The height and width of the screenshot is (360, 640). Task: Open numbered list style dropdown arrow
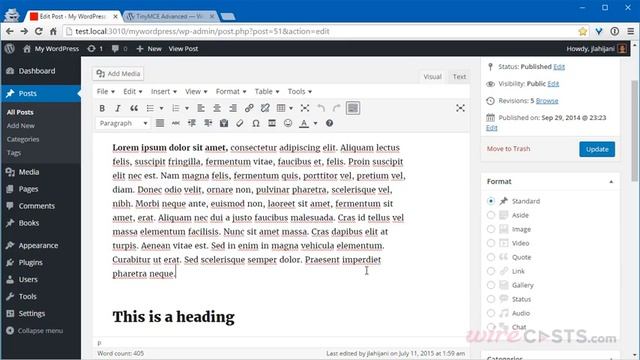point(187,108)
